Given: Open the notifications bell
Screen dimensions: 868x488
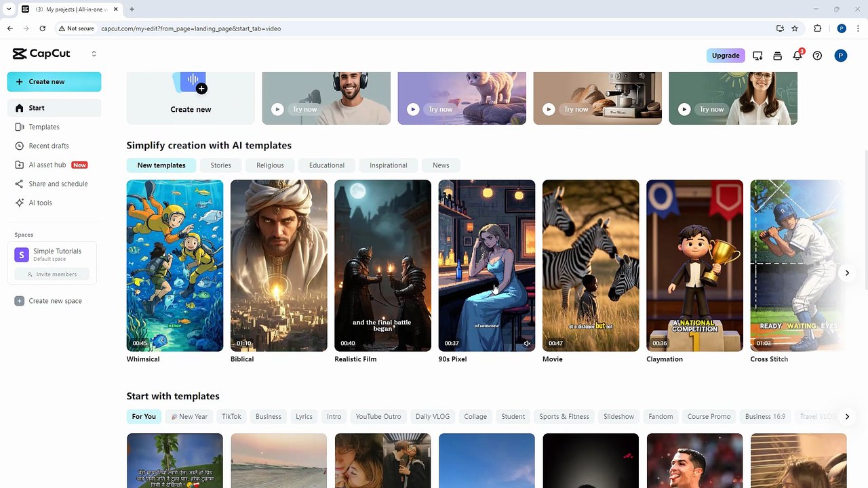Looking at the screenshot, I should tap(797, 56).
